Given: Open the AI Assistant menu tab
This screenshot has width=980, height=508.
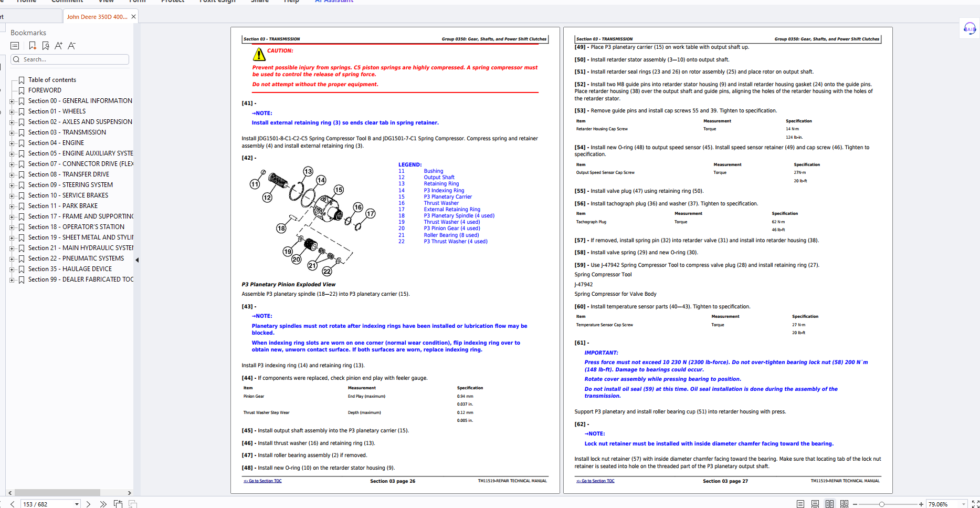Looking at the screenshot, I should pyautogui.click(x=334, y=2).
